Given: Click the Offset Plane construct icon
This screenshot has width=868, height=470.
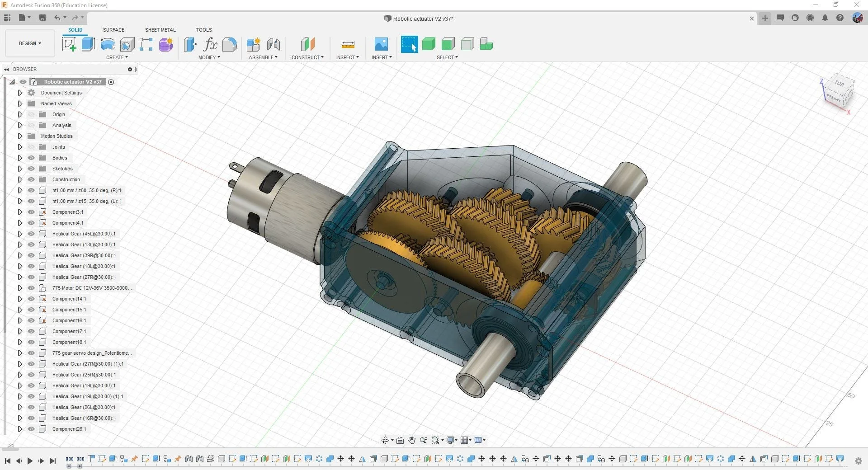Looking at the screenshot, I should click(x=307, y=44).
